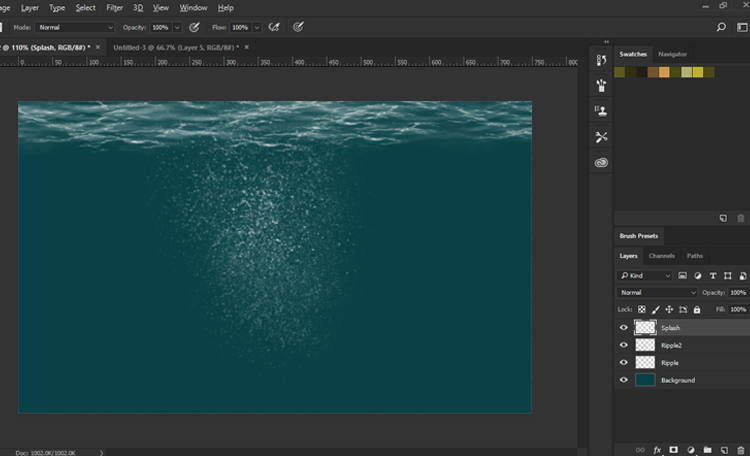Expand the layer blend mode dropdown
The height and width of the screenshot is (456, 750).
pos(657,292)
